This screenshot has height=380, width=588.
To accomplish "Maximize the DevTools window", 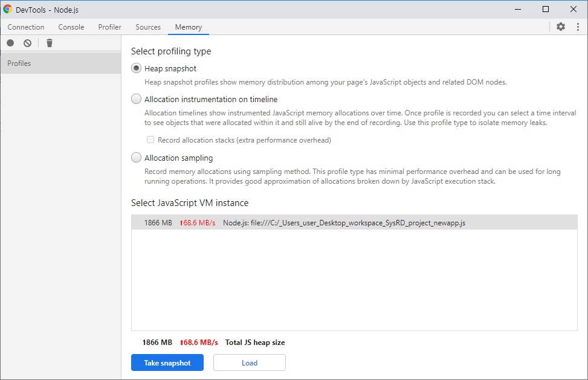I will [x=546, y=10].
